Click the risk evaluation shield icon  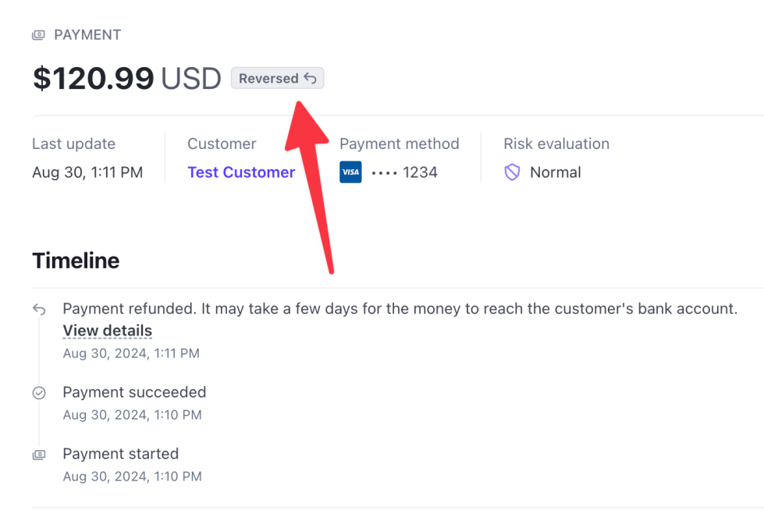tap(512, 172)
